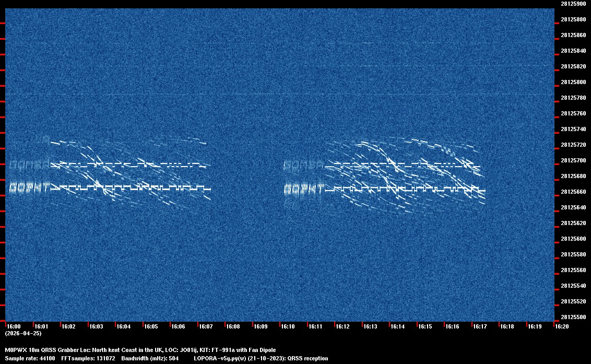The height and width of the screenshot is (364, 591).
Task: Select the 28125700 frequency label
Action: coord(573,160)
